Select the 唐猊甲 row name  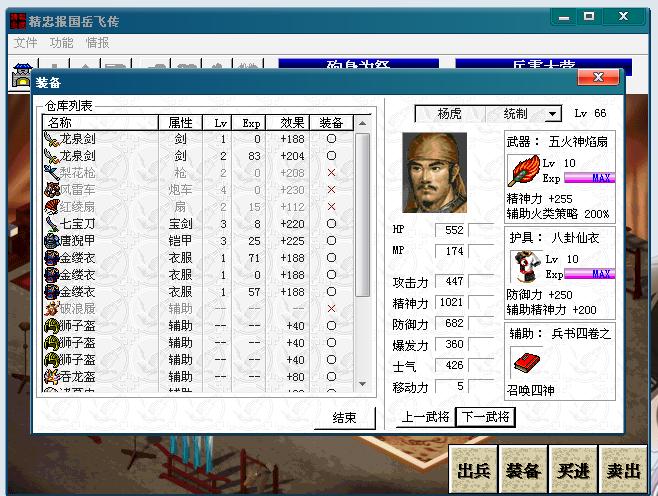[x=78, y=240]
